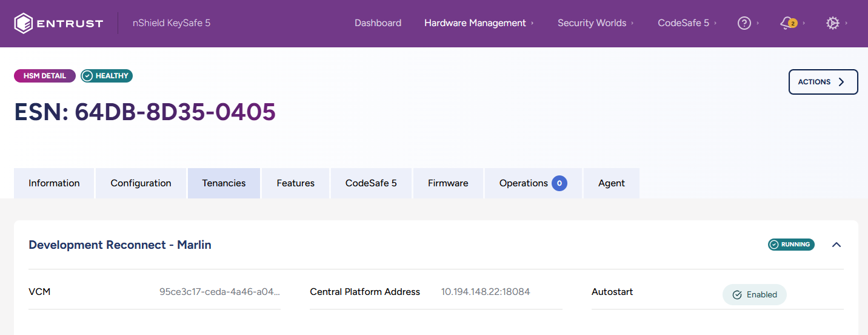Click the Healthy status badge
Screen dimensions: 868x335
(107, 76)
